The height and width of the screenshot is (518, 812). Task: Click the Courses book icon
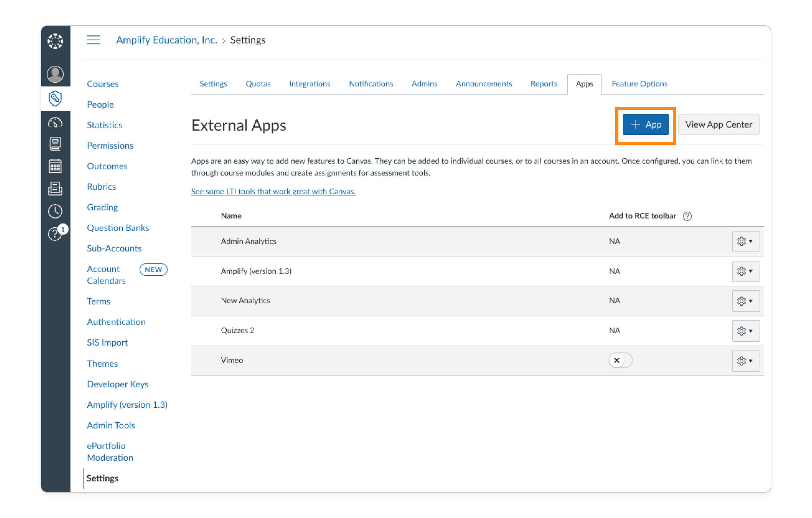[x=56, y=144]
